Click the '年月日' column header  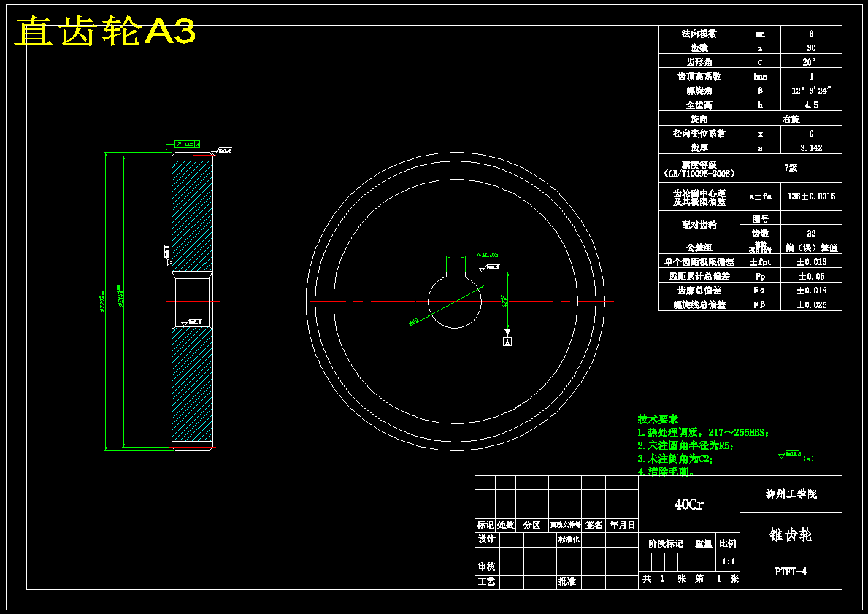point(622,525)
